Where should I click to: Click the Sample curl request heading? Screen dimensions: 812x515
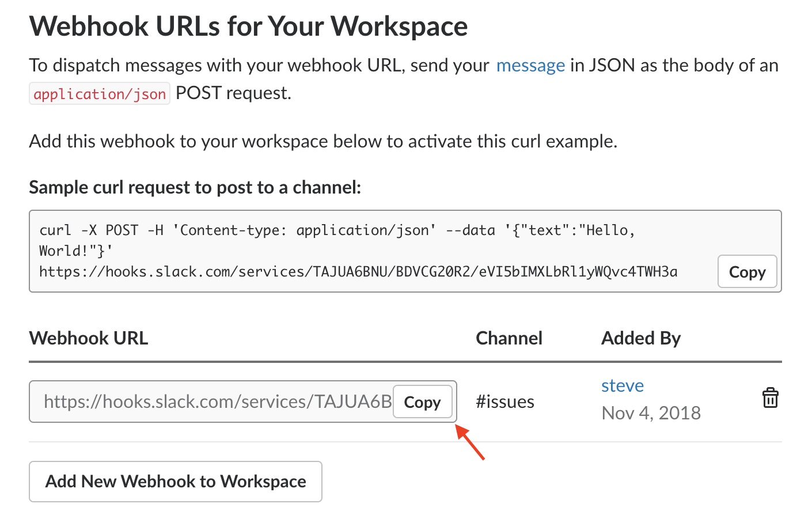tap(195, 187)
